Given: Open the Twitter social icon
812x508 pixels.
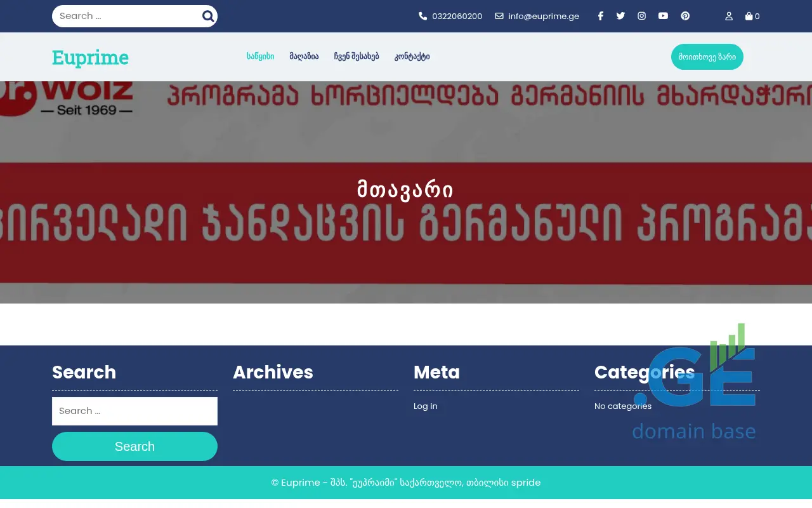Looking at the screenshot, I should pyautogui.click(x=620, y=17).
